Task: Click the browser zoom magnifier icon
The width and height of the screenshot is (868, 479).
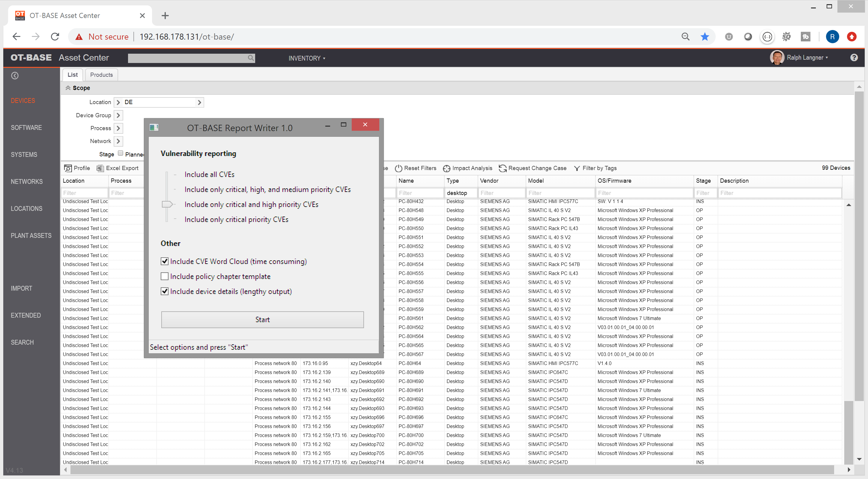Action: pos(685,36)
